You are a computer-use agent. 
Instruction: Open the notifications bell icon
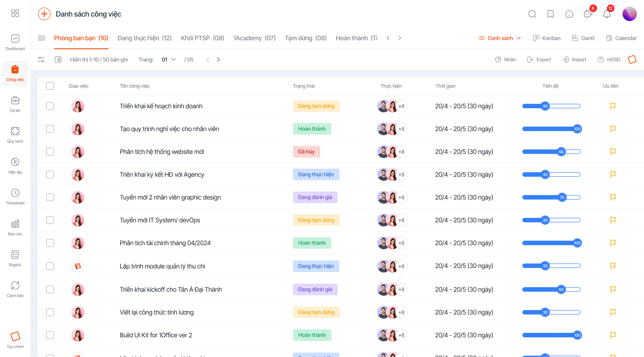tap(606, 14)
